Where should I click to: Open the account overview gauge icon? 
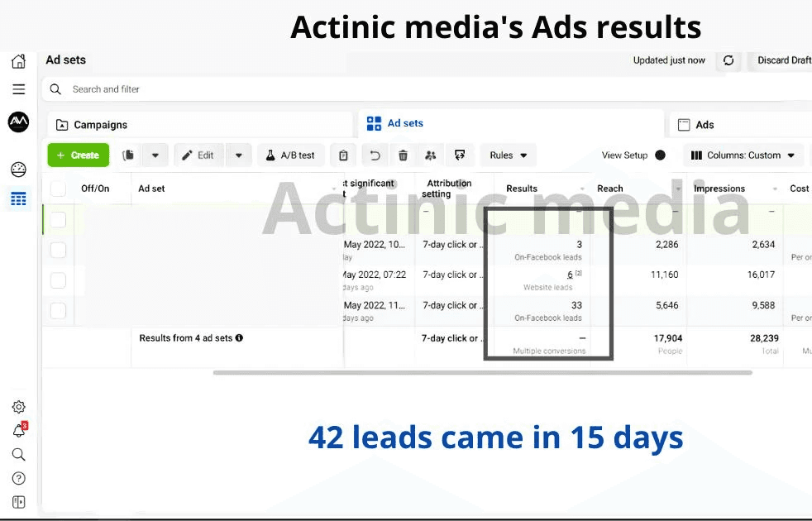[19, 170]
